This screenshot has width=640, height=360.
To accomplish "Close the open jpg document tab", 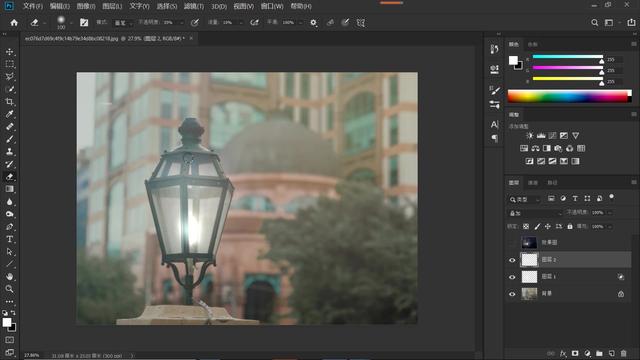I will [x=191, y=38].
